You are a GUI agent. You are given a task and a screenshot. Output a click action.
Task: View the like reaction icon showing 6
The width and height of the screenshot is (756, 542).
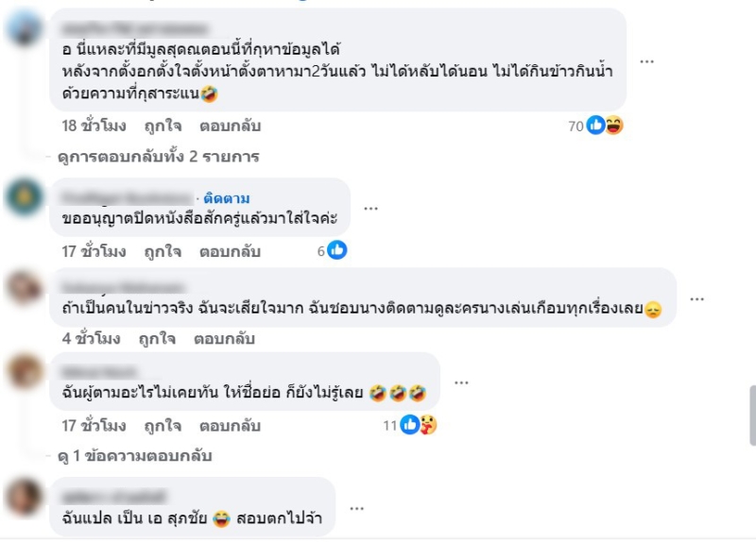pos(337,250)
